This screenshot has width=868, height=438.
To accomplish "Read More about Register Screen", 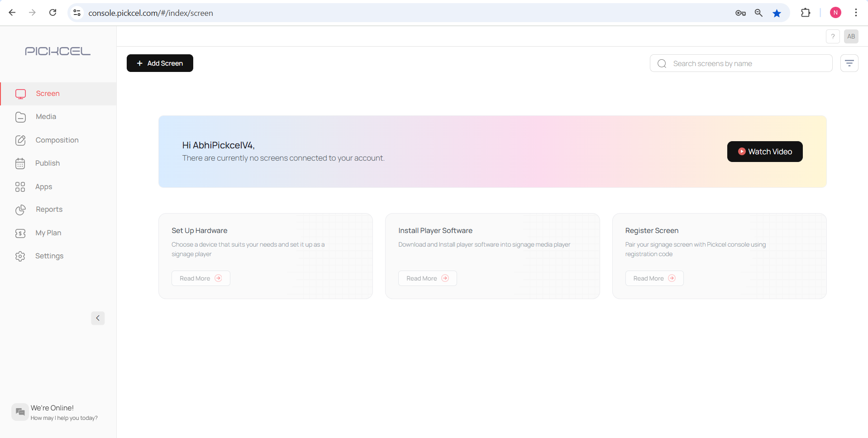I will (x=654, y=278).
